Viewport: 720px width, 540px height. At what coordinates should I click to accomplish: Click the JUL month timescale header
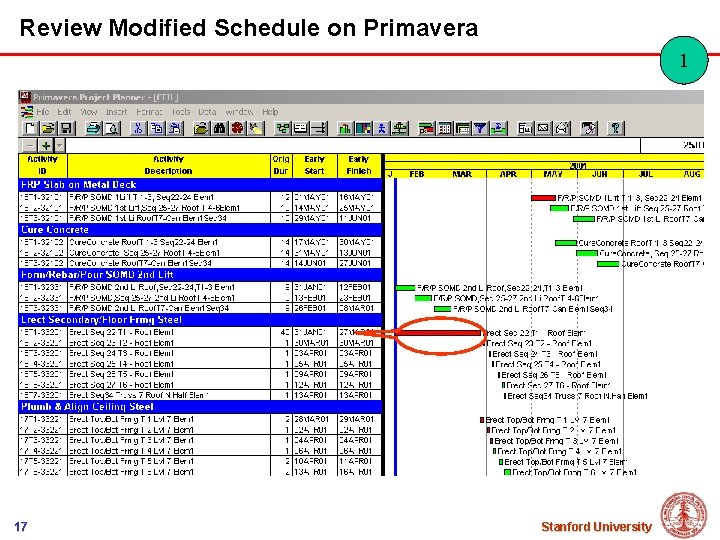(x=646, y=174)
